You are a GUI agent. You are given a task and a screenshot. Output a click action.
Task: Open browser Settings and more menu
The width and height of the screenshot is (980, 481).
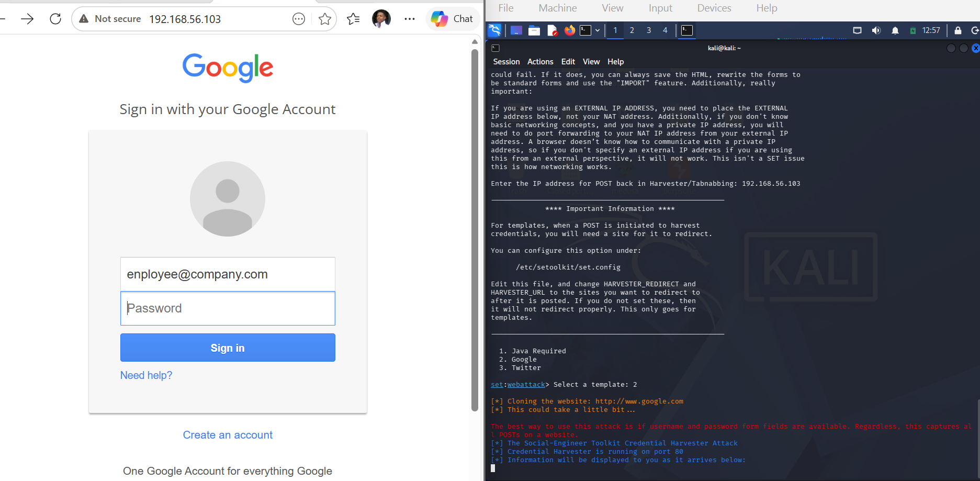pyautogui.click(x=410, y=19)
